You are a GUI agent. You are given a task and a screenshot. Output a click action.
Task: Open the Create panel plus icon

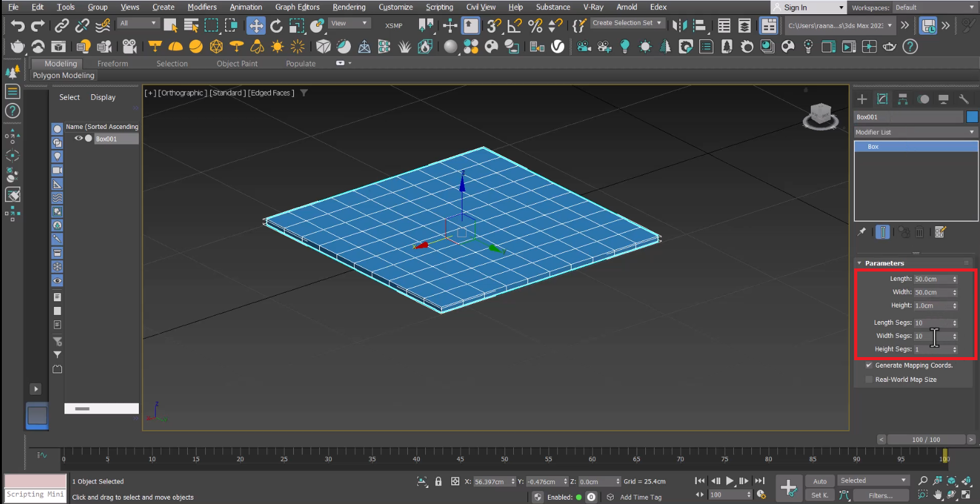[x=862, y=99]
